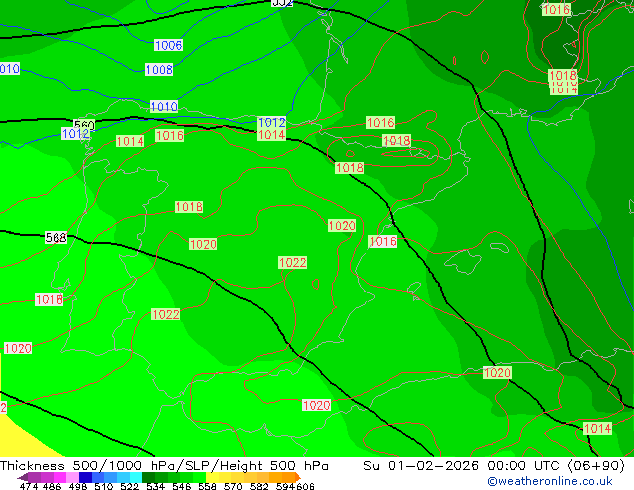Click the 474 legend value
634x490 pixels.
(x=29, y=486)
